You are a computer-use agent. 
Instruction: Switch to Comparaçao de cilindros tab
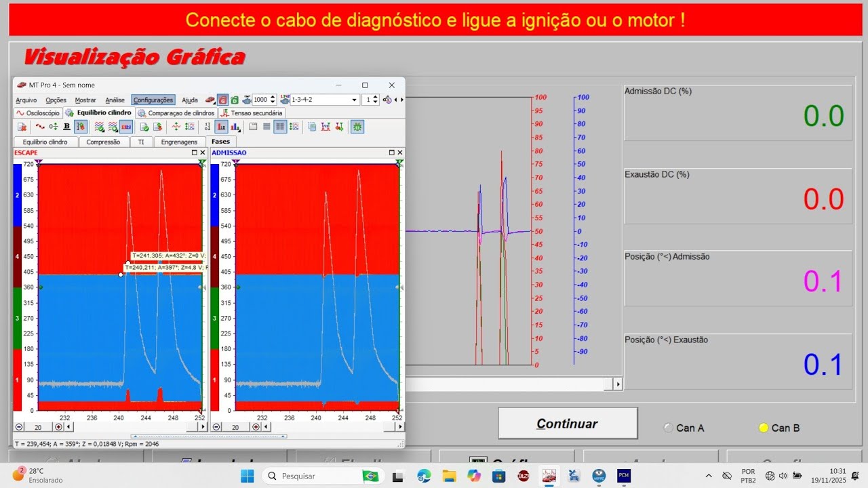point(176,113)
